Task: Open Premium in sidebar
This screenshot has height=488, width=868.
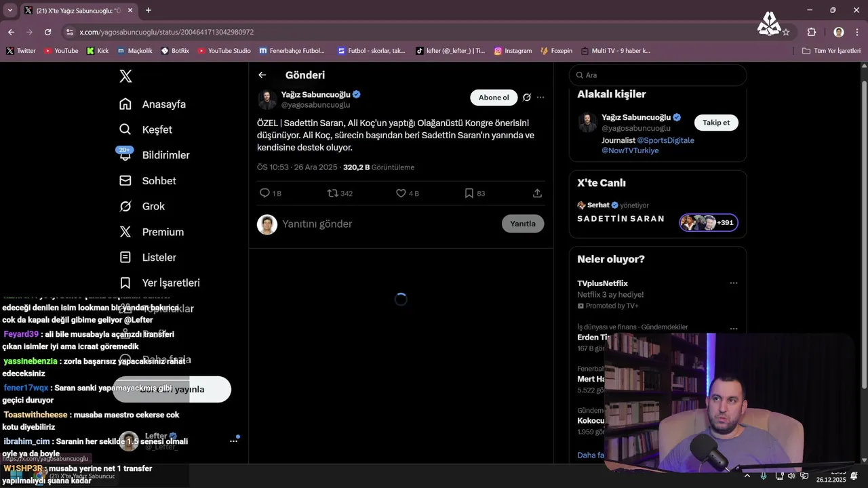Action: (x=151, y=232)
